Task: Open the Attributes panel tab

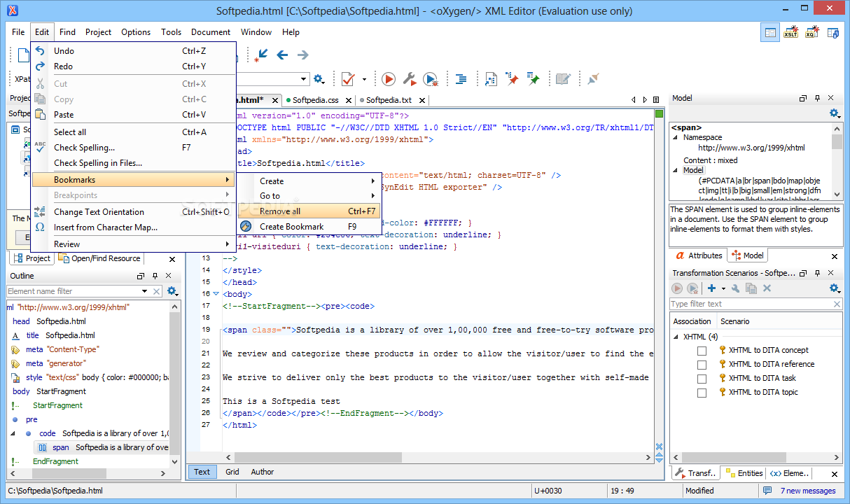Action: (699, 255)
